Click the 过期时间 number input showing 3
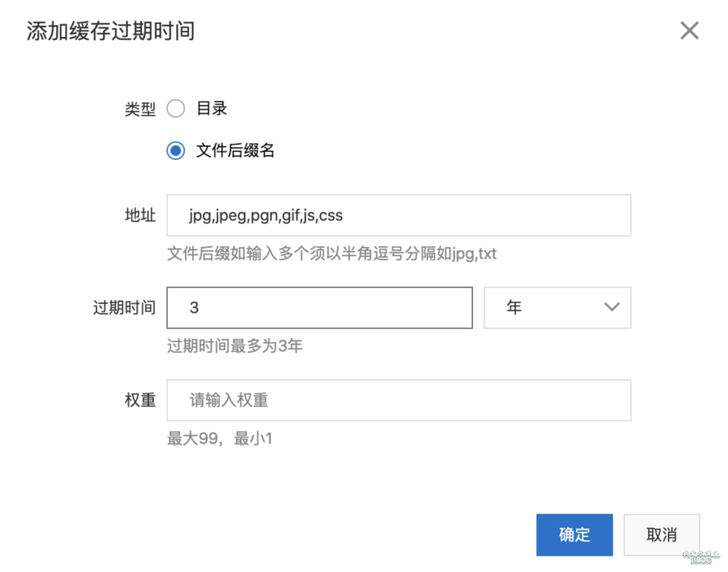This screenshot has height=572, width=728. [319, 308]
